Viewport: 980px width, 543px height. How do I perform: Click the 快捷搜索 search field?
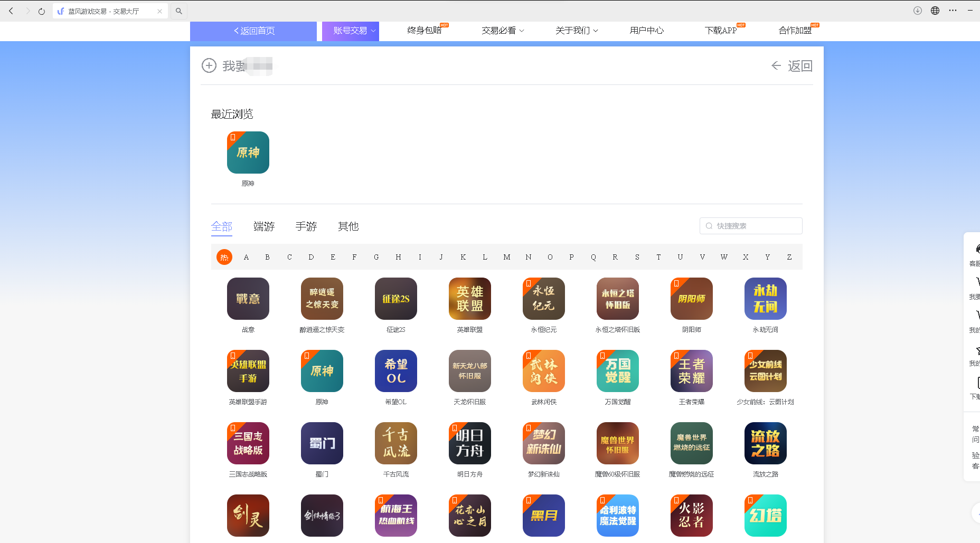750,226
